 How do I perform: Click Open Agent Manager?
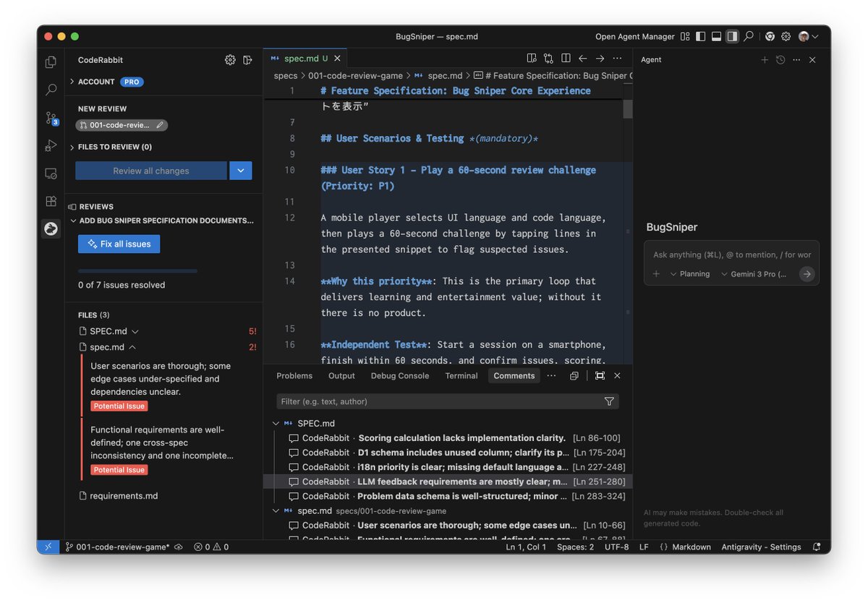(635, 36)
